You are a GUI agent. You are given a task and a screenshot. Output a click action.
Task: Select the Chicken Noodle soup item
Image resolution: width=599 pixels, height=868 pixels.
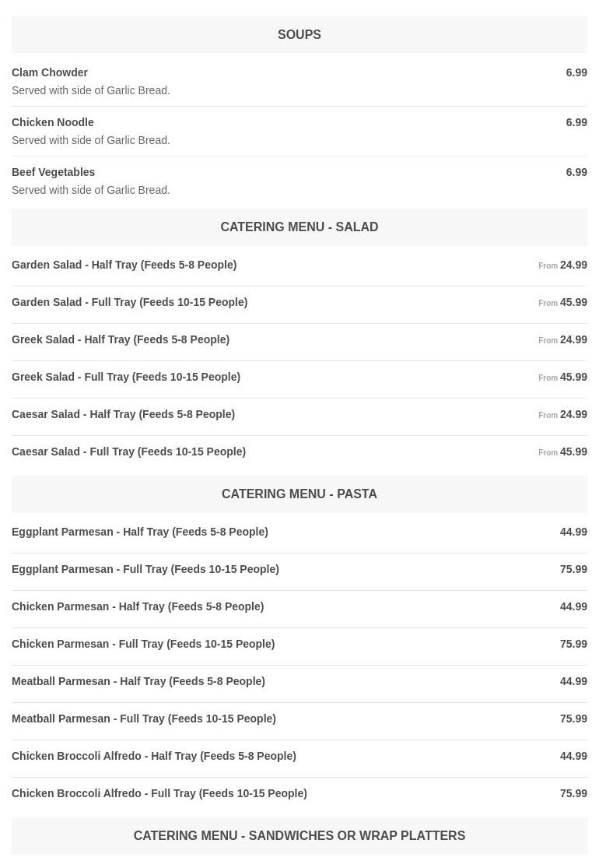(53, 122)
